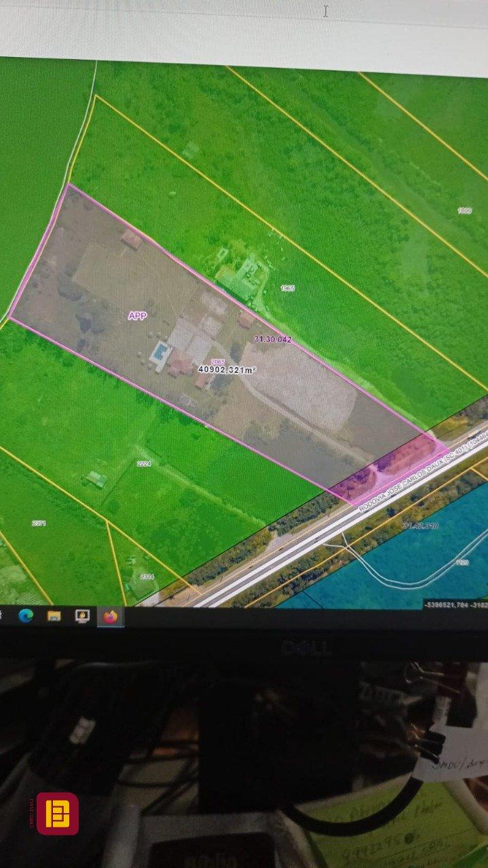This screenshot has width=488, height=868.
Task: Click the 40902,321m² area measurement
Action: (227, 370)
